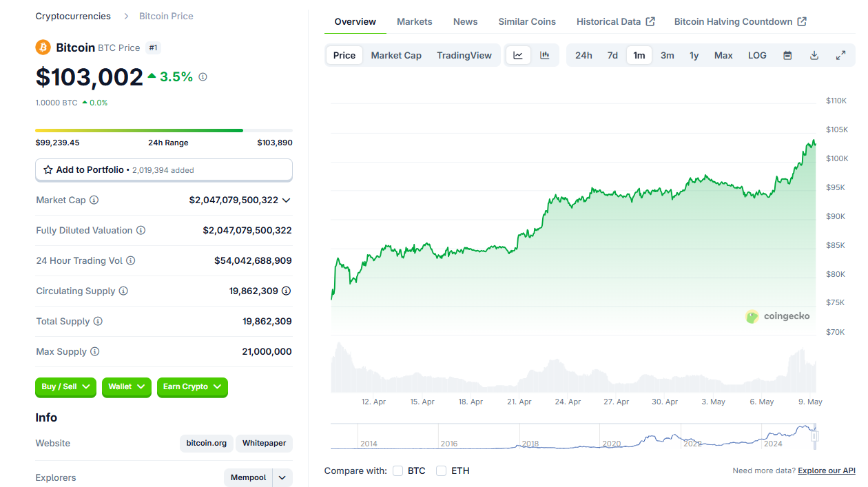
Task: Check the BTC compare checkbox
Action: click(x=398, y=470)
